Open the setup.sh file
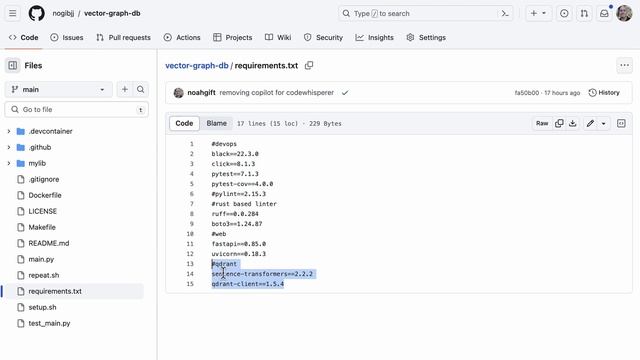This screenshot has width=640, height=360. click(42, 307)
